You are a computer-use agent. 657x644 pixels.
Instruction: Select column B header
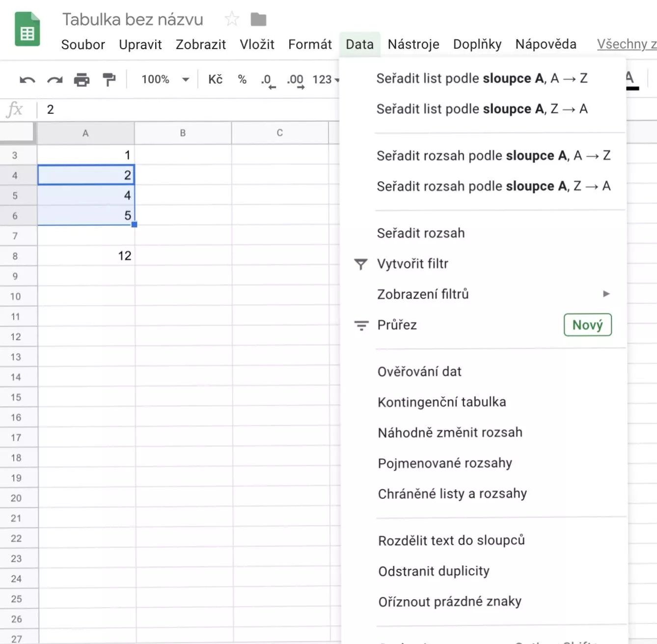[x=183, y=133]
